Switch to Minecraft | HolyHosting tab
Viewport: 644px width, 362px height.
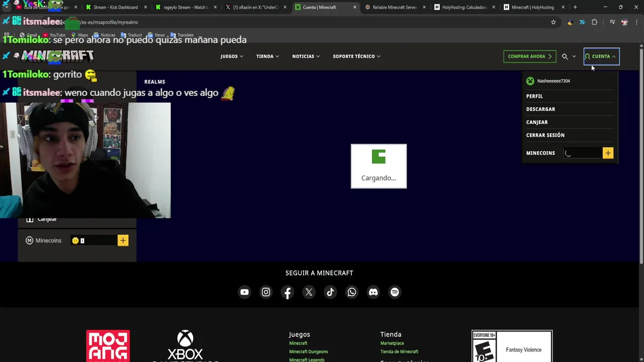534,7
